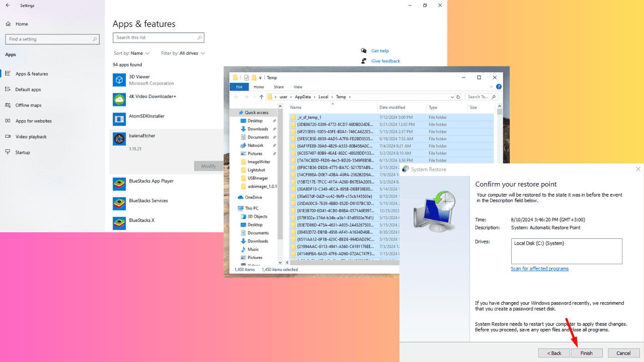Image resolution: width=644 pixels, height=362 pixels.
Task: Click the Find a setting box
Action: (x=52, y=39)
